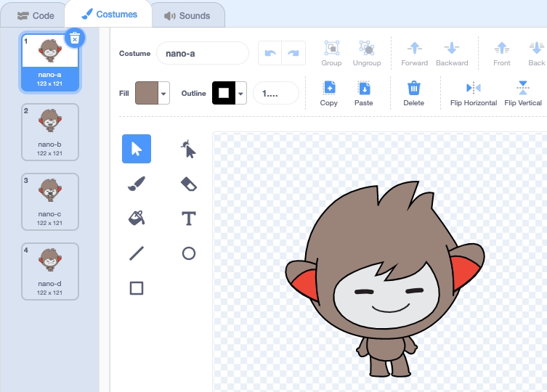The image size is (547, 392).
Task: Select the Brush tool
Action: click(137, 184)
